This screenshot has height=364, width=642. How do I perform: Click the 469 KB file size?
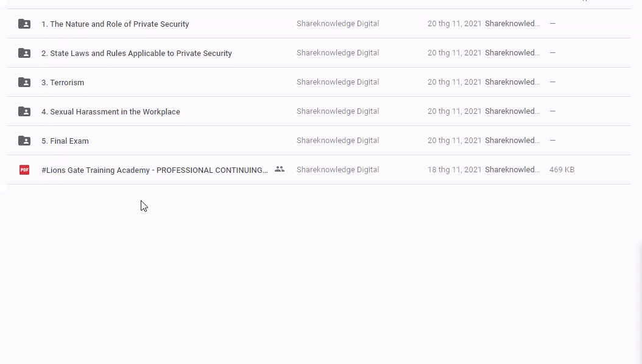pyautogui.click(x=562, y=170)
